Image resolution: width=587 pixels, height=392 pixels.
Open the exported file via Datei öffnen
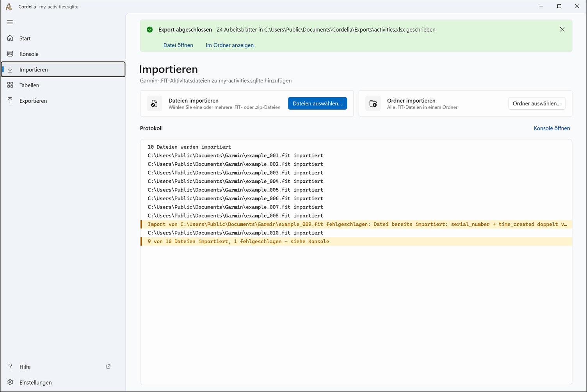point(178,45)
